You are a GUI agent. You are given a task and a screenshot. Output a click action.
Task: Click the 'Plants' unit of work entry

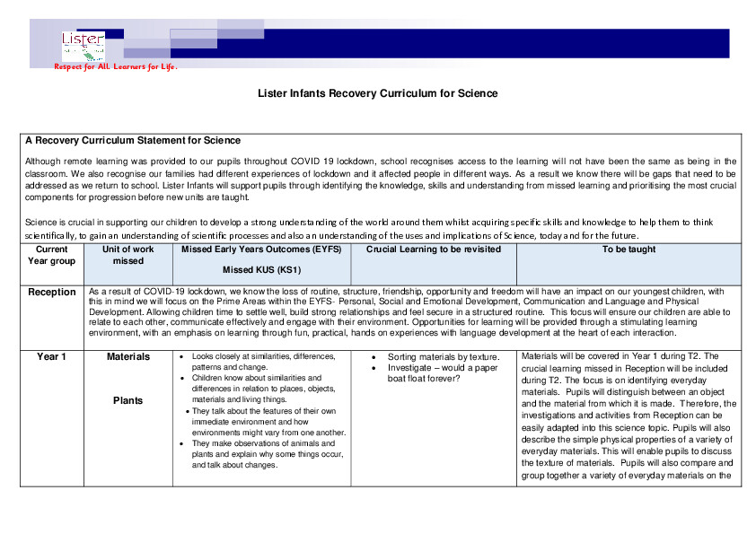pos(127,401)
